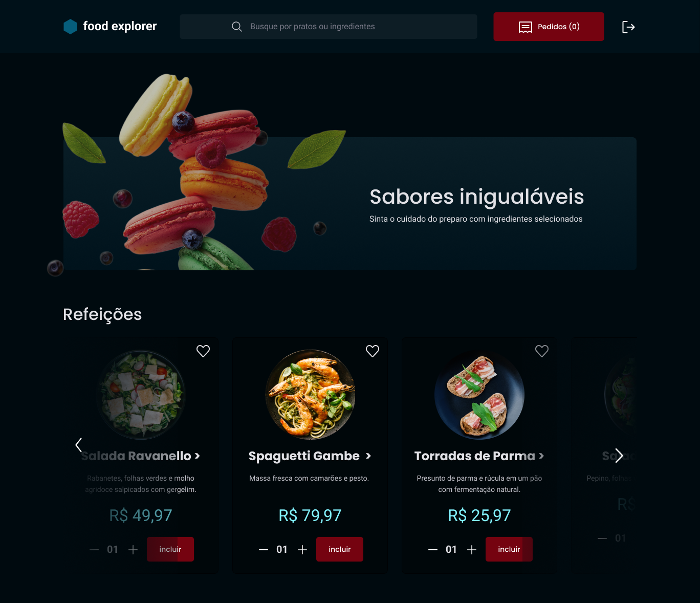The width and height of the screenshot is (700, 603).
Task: Click the food explorer hexagon logo
Action: coord(70,27)
